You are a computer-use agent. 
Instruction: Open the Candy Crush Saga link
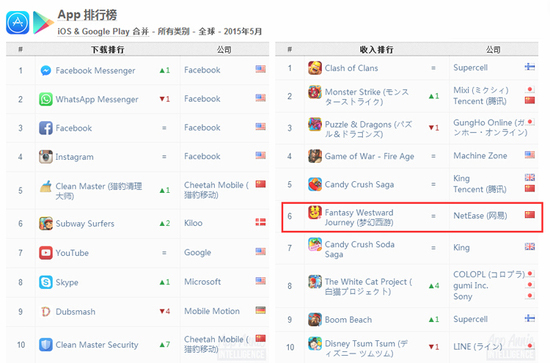(x=359, y=184)
